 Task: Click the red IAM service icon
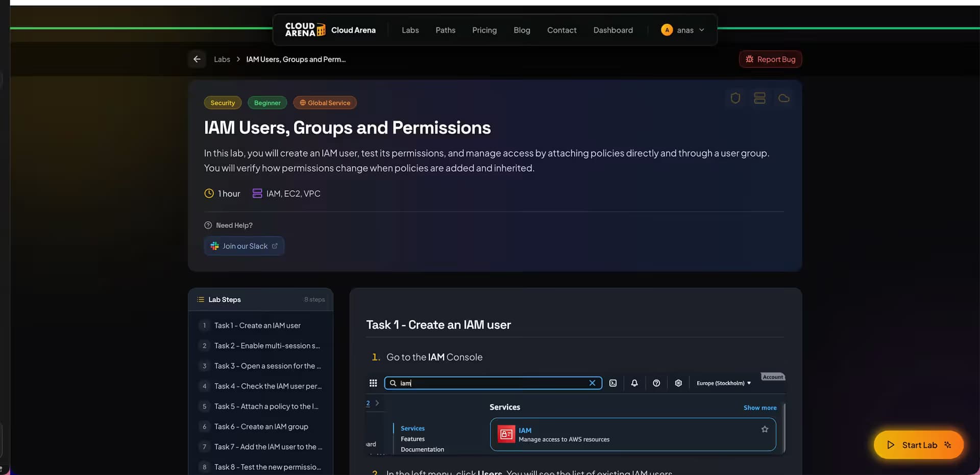(506, 434)
